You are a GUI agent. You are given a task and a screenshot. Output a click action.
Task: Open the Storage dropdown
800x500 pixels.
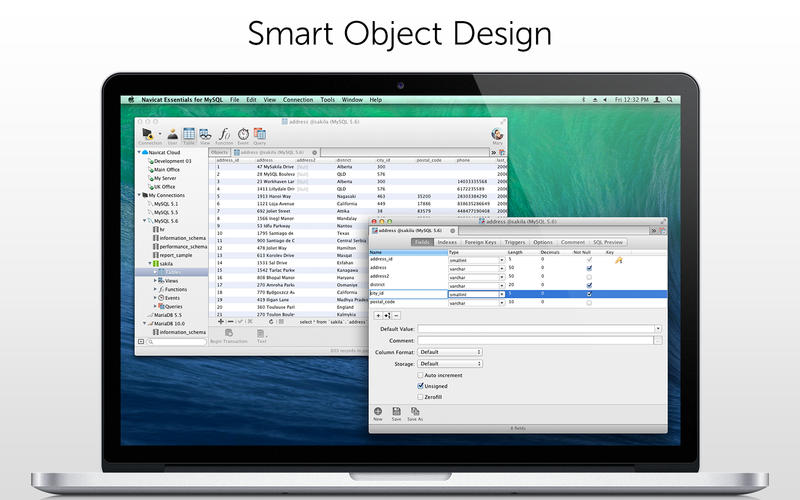point(450,364)
